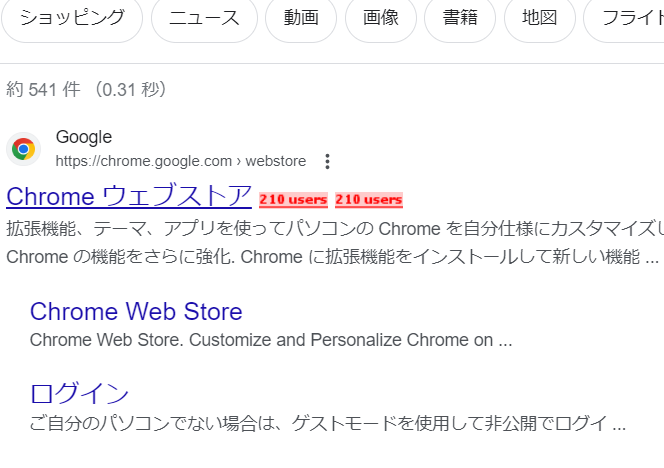Viewport: 664px width, 468px height.
Task: Select the ニュース search tab
Action: point(204,18)
